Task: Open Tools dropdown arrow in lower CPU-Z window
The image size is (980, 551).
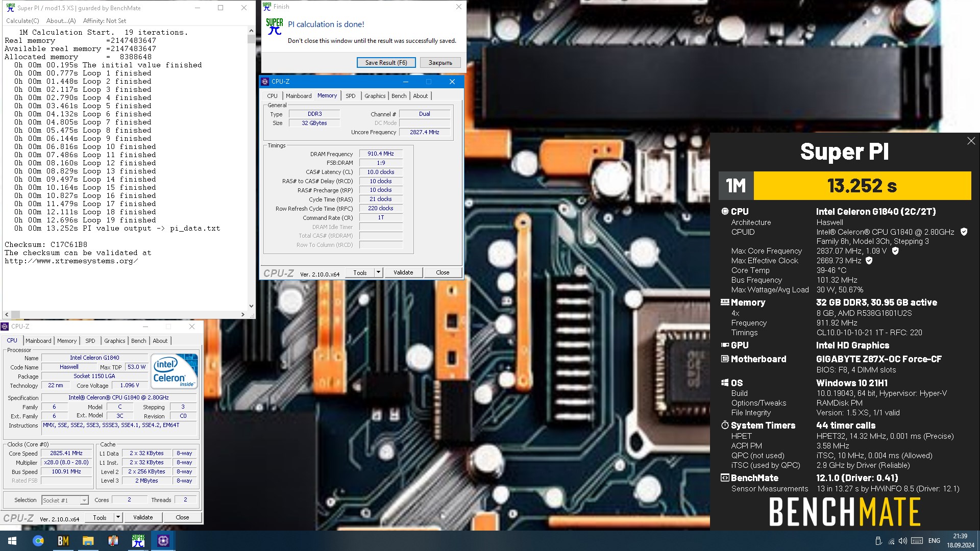Action: tap(118, 517)
